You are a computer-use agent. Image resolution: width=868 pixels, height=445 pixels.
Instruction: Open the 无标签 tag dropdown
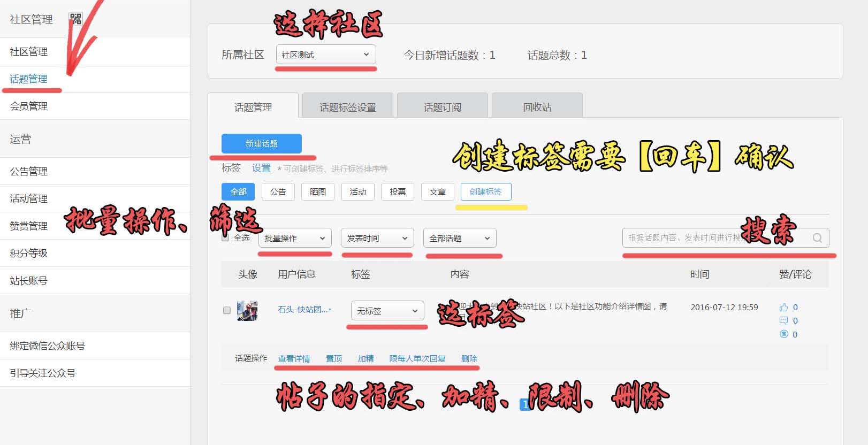tap(387, 311)
